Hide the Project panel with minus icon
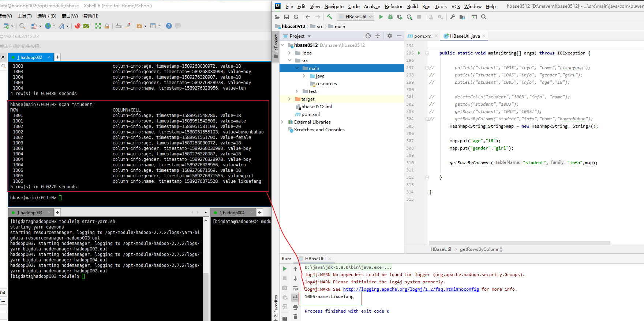The width and height of the screenshot is (644, 321). 399,36
